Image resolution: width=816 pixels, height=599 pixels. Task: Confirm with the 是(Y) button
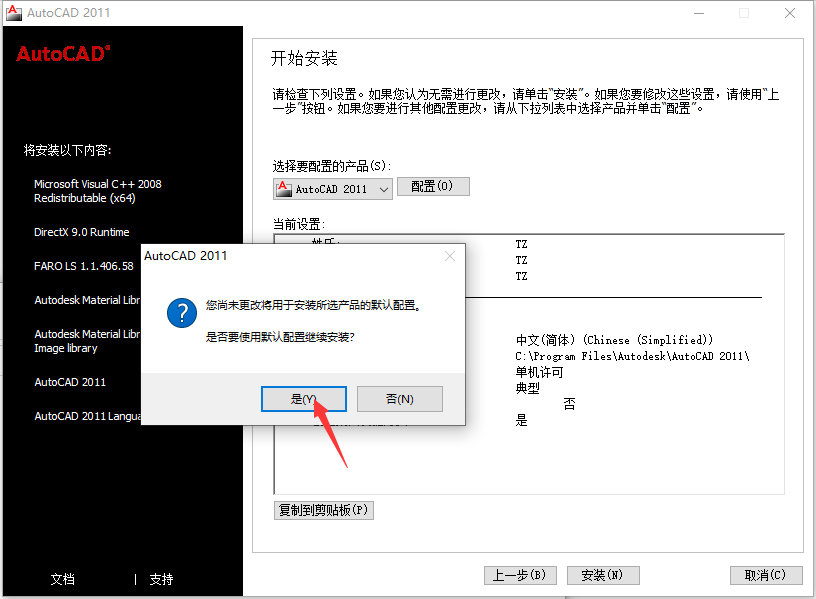point(304,399)
